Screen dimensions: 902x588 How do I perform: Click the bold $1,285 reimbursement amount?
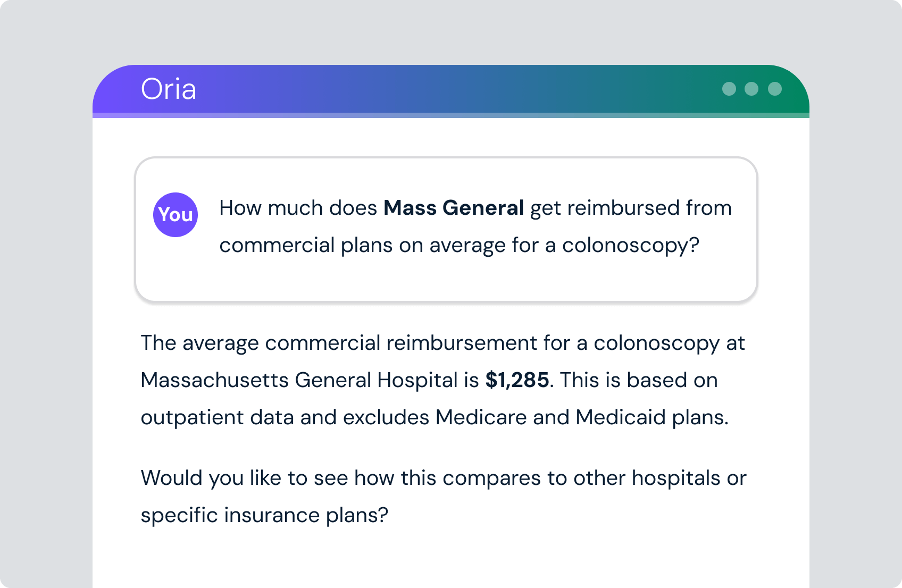click(517, 380)
